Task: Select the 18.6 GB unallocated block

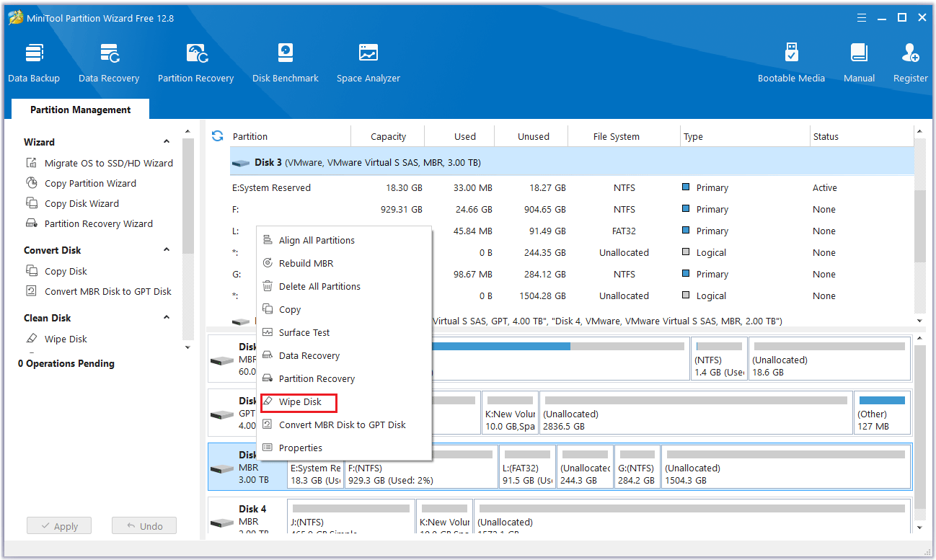Action: point(829,358)
